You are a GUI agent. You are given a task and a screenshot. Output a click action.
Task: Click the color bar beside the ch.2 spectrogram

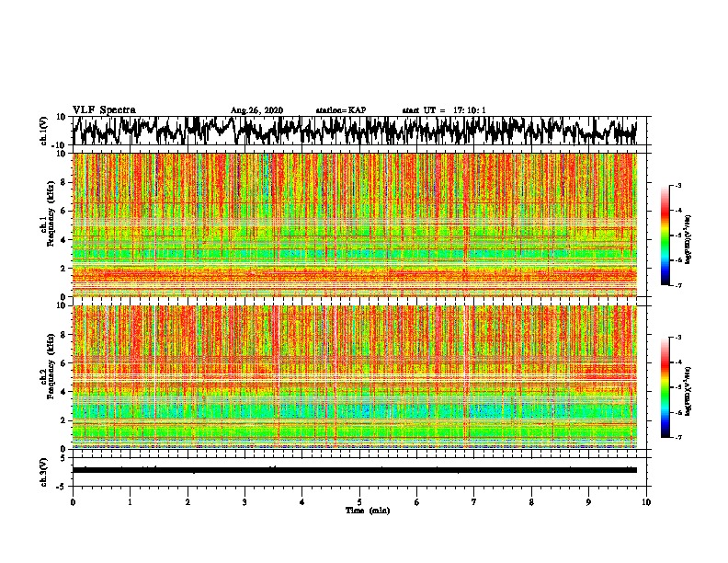coord(665,387)
